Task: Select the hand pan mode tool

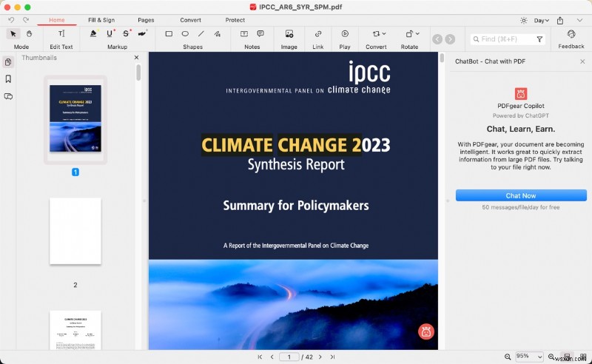Action: point(29,34)
